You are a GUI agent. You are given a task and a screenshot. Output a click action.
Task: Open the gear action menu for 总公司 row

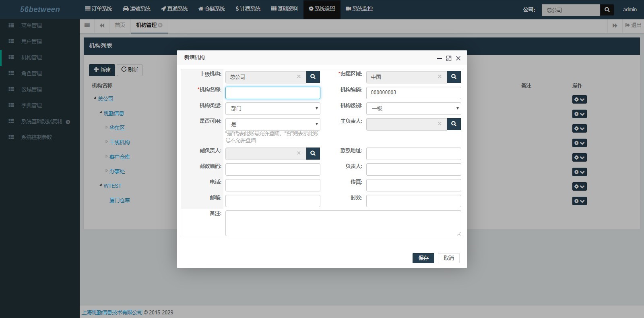pyautogui.click(x=579, y=100)
